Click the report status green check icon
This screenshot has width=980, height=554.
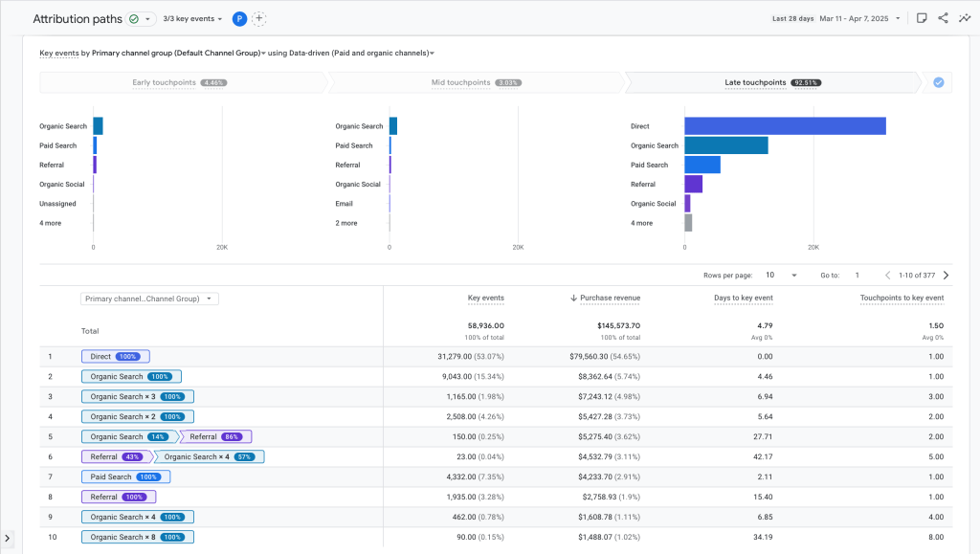click(134, 18)
